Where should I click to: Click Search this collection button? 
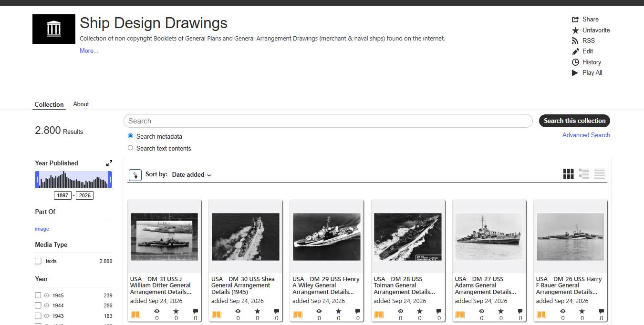pos(574,121)
